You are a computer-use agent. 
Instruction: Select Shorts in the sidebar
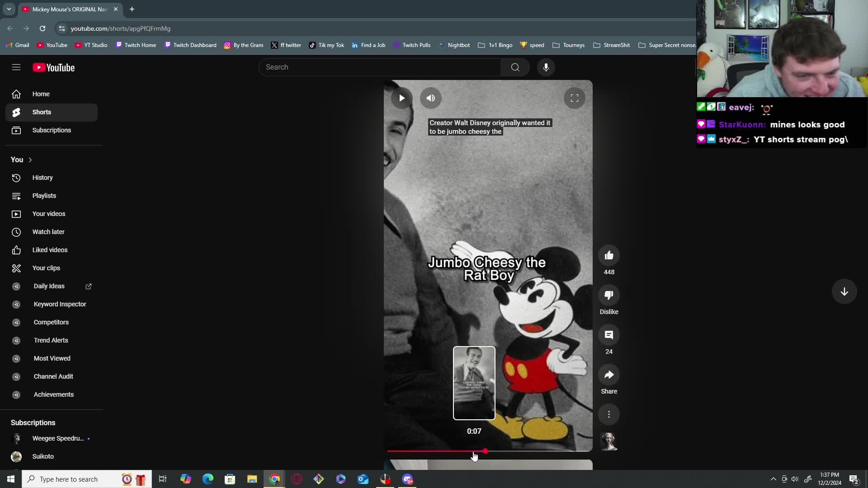click(52, 112)
